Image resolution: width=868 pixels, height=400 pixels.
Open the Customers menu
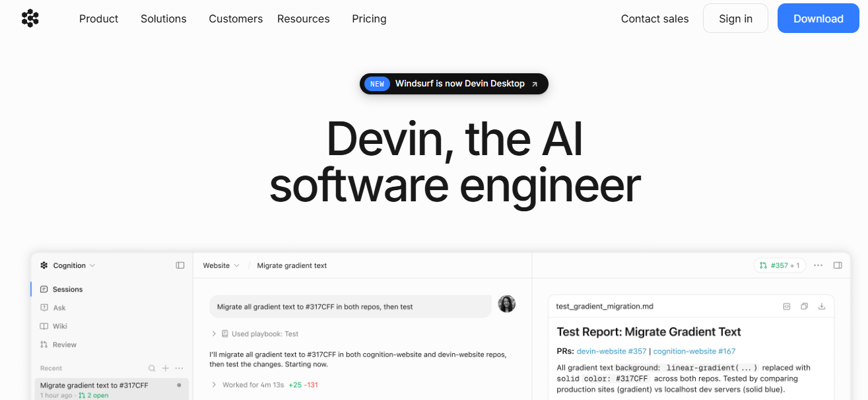(236, 18)
